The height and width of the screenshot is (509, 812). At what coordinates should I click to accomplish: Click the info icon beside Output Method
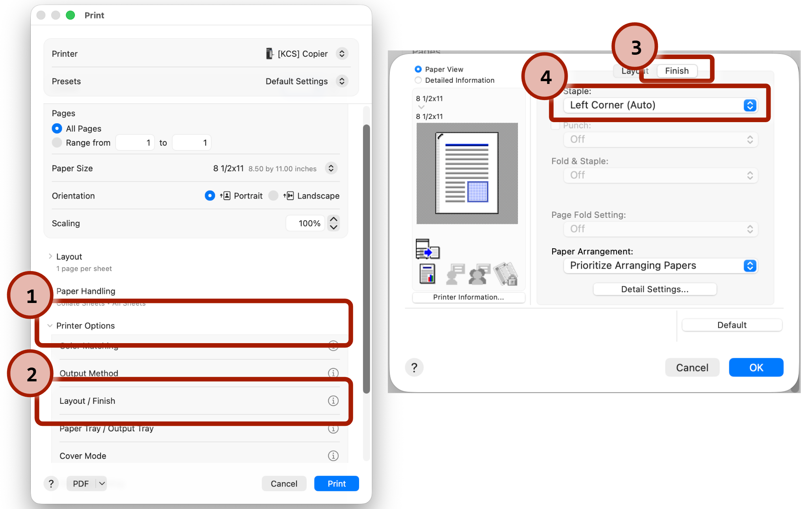point(333,373)
